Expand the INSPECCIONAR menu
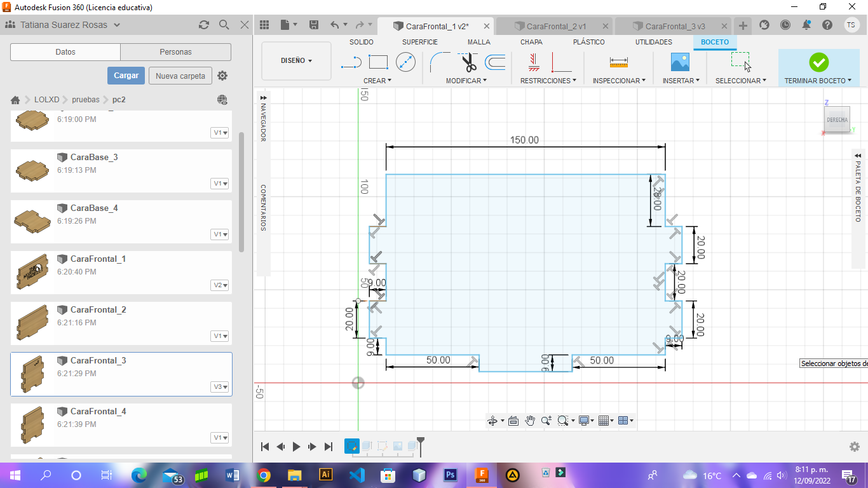Viewport: 868px width, 488px height. [x=619, y=81]
